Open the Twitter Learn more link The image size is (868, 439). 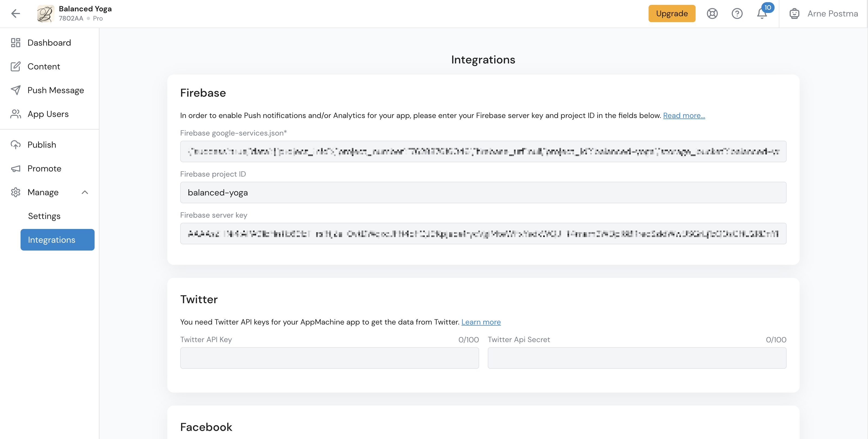(x=481, y=322)
